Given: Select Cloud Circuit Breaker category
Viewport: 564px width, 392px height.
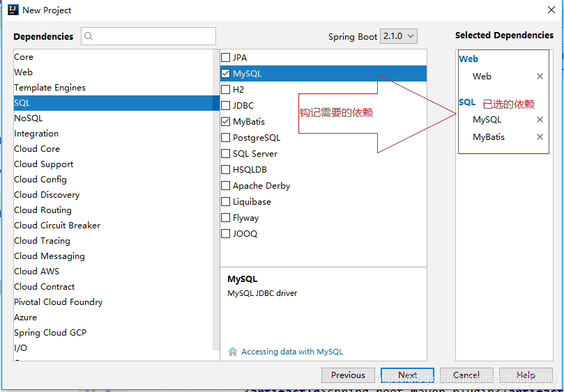Looking at the screenshot, I should coord(113,226).
